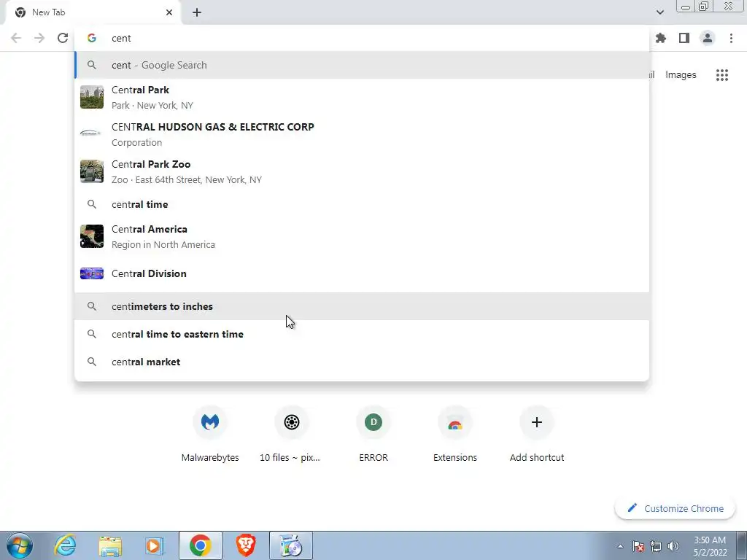
Task: Click the Central Division thumbnail image
Action: (x=91, y=273)
